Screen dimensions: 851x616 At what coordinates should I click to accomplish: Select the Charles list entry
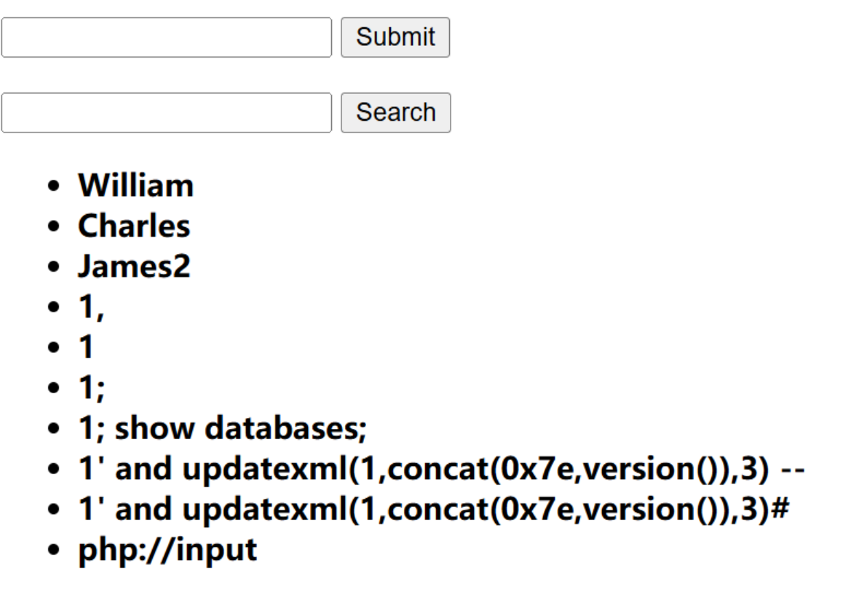click(x=134, y=226)
